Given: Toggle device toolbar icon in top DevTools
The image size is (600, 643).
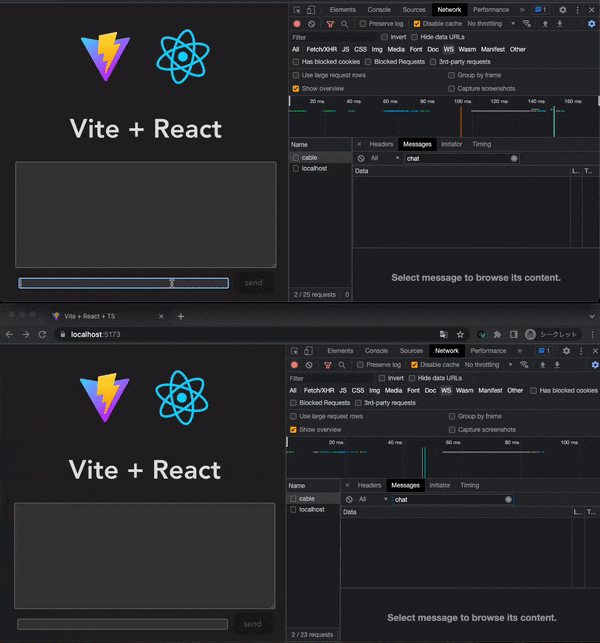Looking at the screenshot, I should tap(311, 10).
